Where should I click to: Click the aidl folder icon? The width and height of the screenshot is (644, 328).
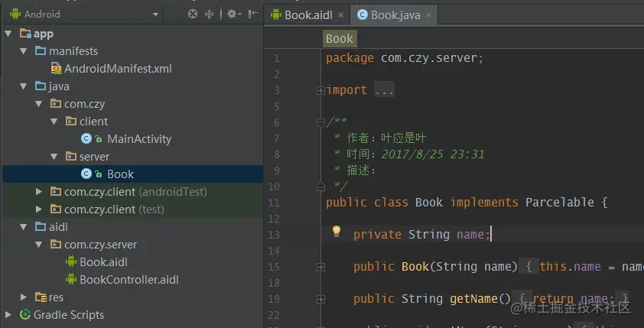(41, 226)
